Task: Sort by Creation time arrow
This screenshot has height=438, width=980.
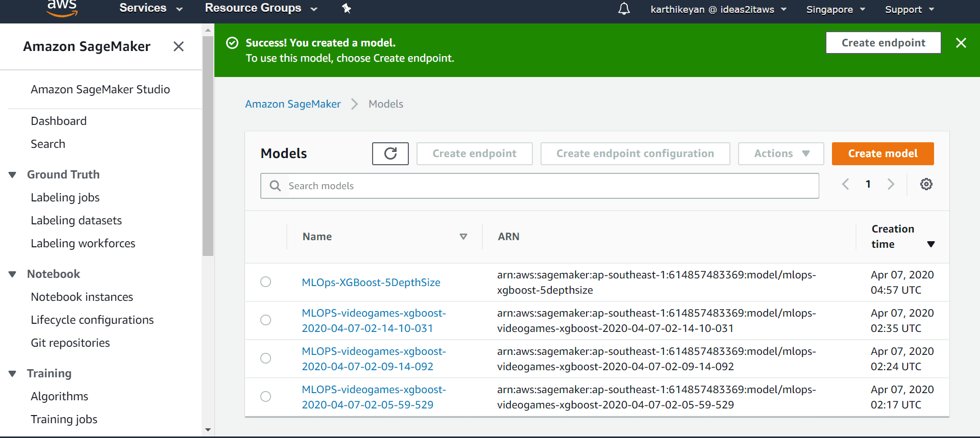Action: point(931,244)
